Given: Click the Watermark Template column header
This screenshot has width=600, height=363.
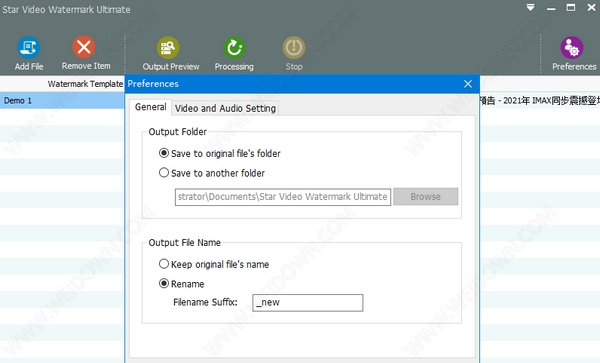Looking at the screenshot, I should tap(85, 84).
